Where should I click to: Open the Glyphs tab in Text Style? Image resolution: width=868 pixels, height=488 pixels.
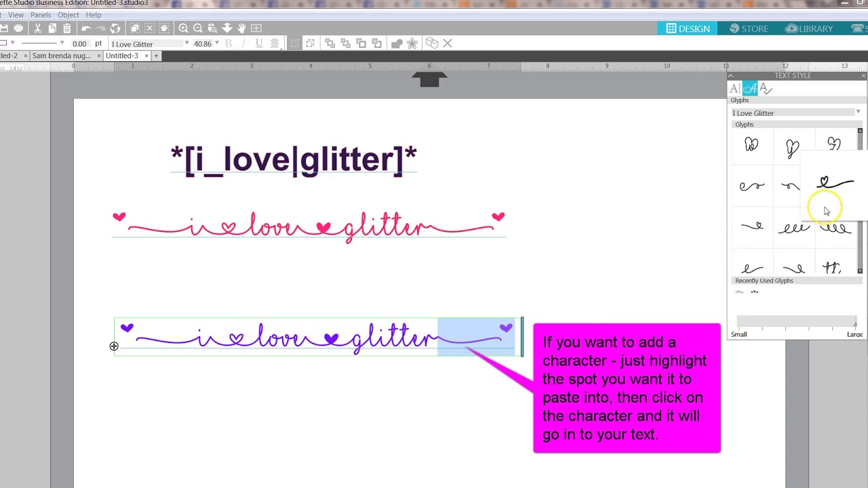(x=749, y=88)
